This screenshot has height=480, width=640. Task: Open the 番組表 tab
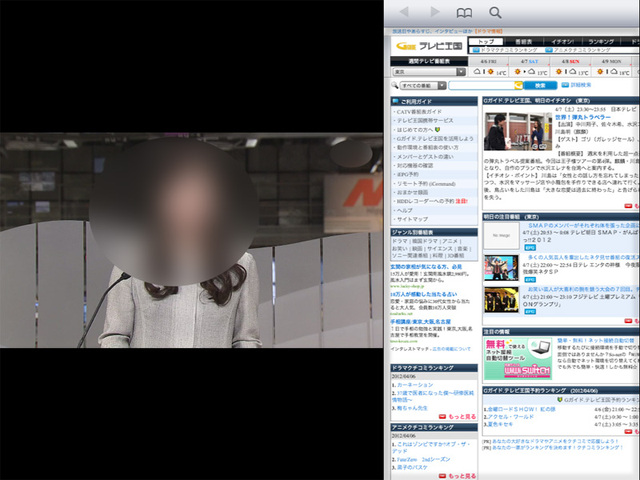coord(523,42)
